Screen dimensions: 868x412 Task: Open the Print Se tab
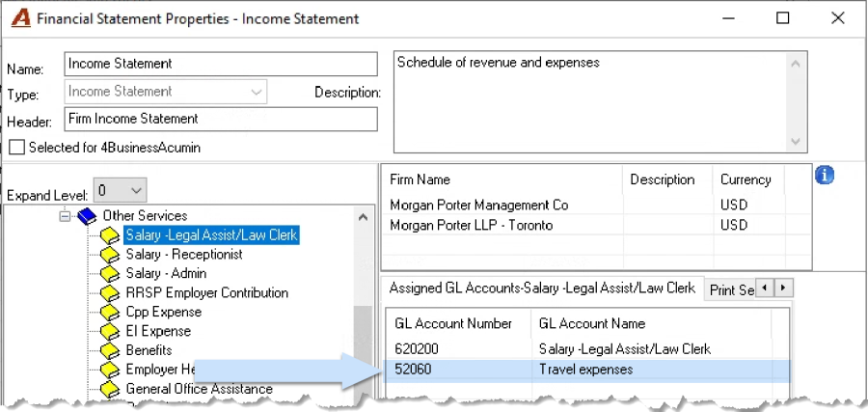(x=731, y=290)
